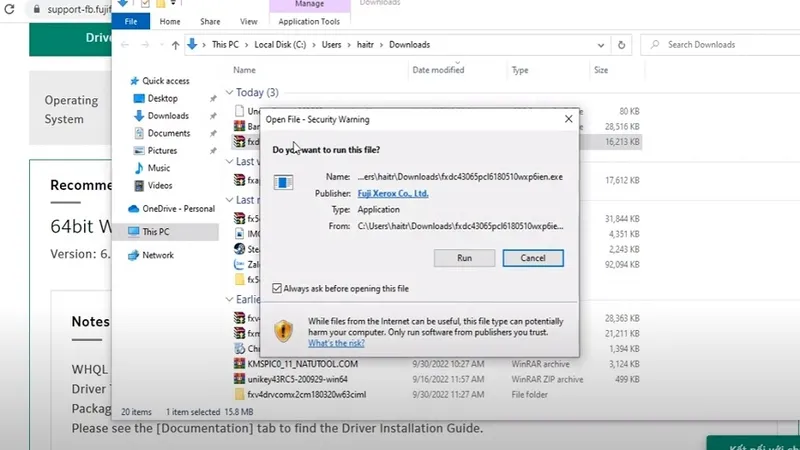Uncheck 'Always ask before opening this file'
Image resolution: width=800 pixels, height=450 pixels.
[x=277, y=288]
